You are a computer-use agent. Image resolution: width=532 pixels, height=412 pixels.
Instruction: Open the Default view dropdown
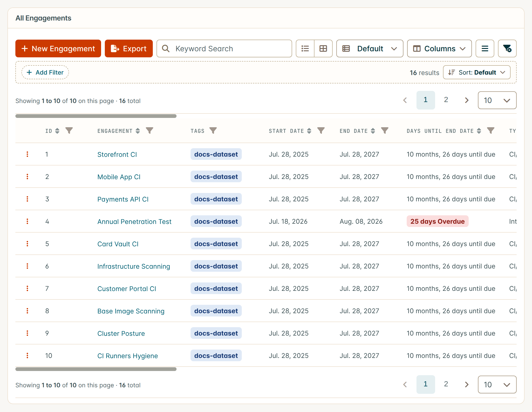369,48
